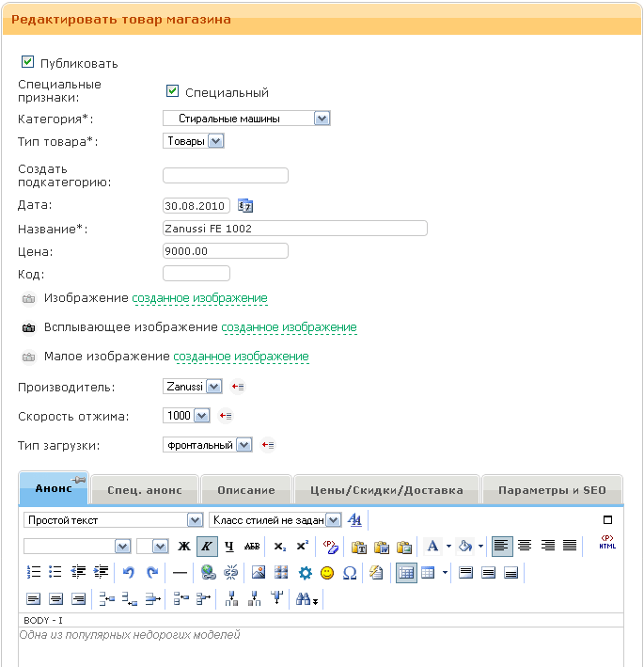Open the Категория dropdown
The height and width of the screenshot is (667, 644).
[322, 119]
